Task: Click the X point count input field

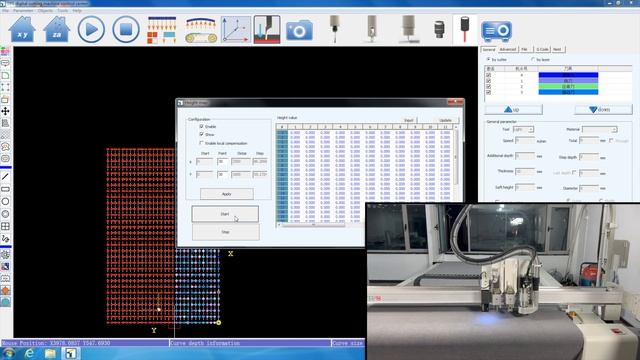Action: [222, 162]
